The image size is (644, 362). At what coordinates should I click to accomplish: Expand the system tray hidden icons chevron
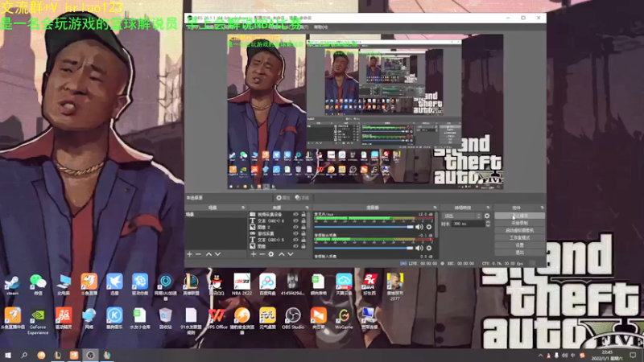(540, 356)
